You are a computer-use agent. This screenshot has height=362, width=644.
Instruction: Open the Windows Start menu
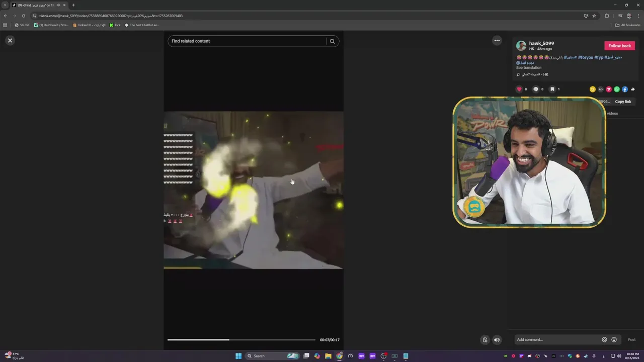238,356
